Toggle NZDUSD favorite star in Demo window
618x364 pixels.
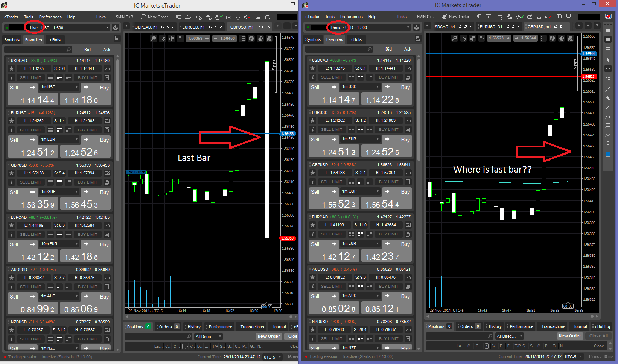313,329
